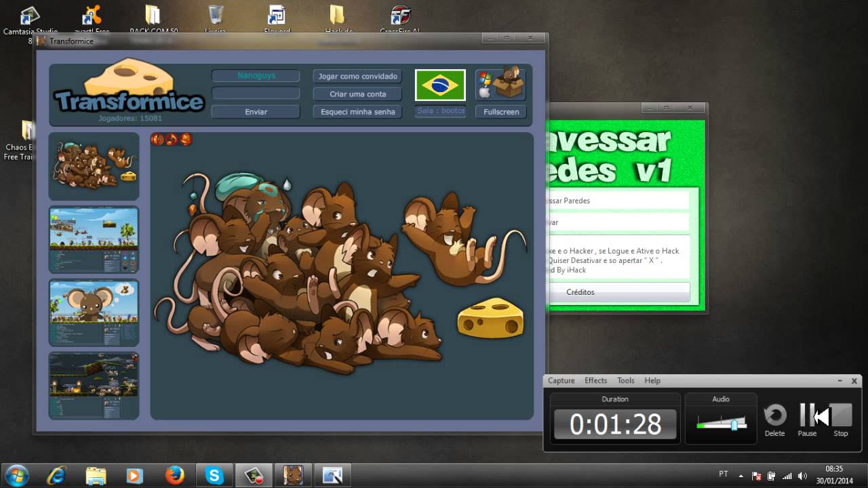
Task: Show hidden system tray icons
Action: point(741,476)
